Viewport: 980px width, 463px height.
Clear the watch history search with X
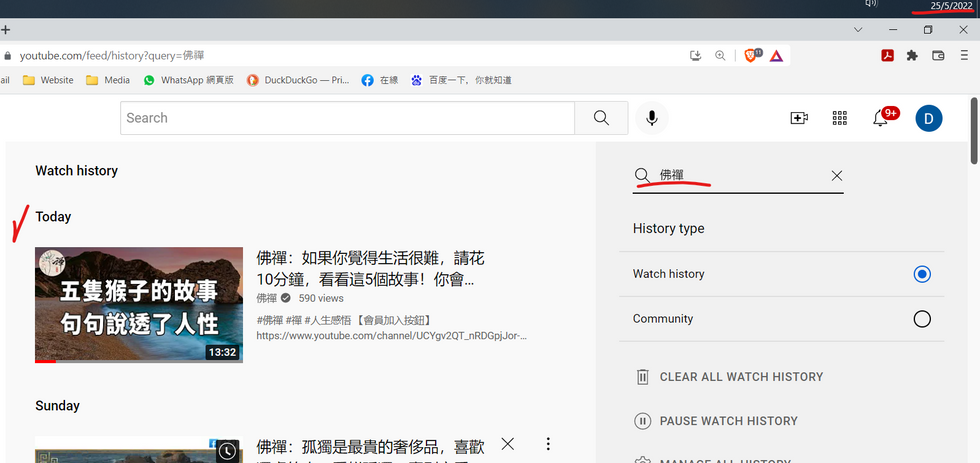(x=837, y=176)
